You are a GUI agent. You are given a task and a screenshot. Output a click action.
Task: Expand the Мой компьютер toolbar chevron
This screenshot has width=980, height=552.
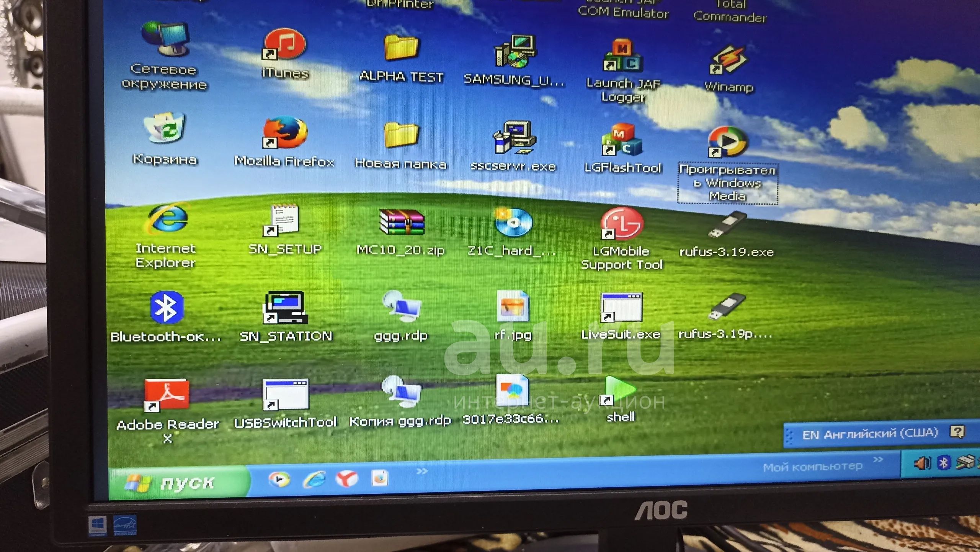pos(878,459)
